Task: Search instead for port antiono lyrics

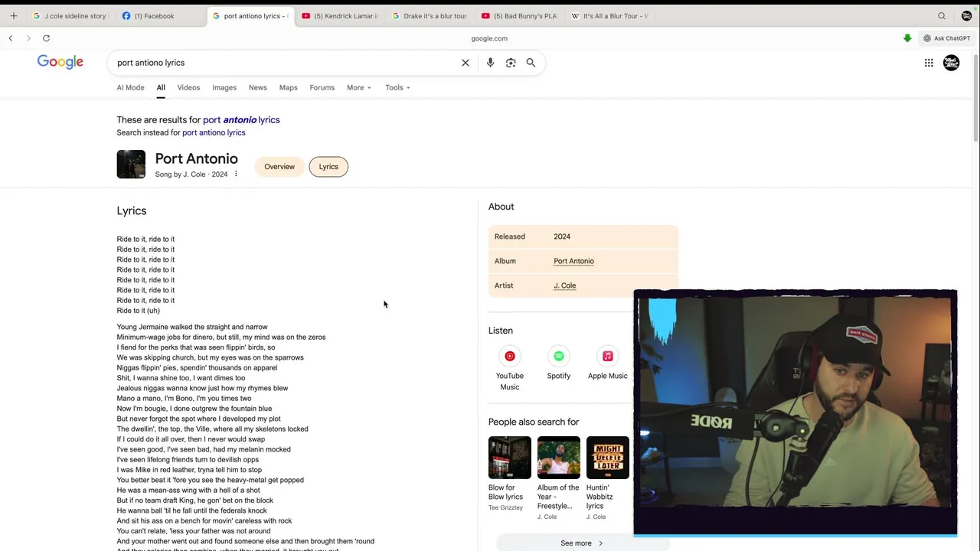Action: (214, 132)
